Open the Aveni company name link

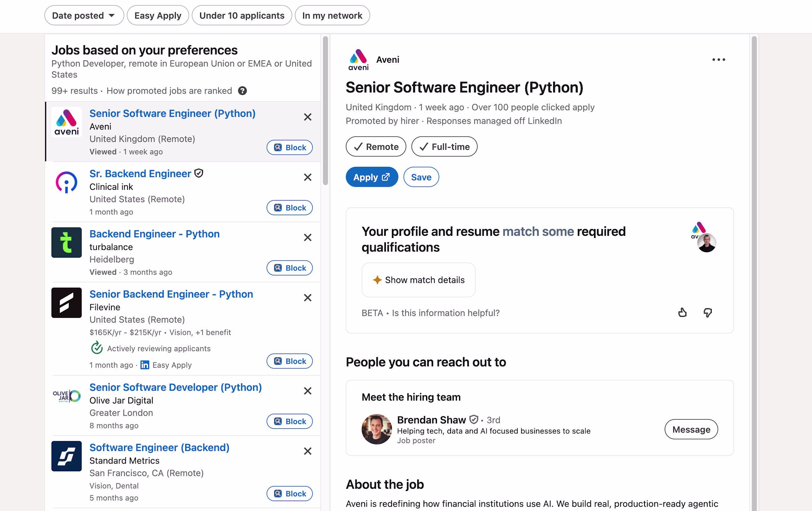[x=388, y=60]
